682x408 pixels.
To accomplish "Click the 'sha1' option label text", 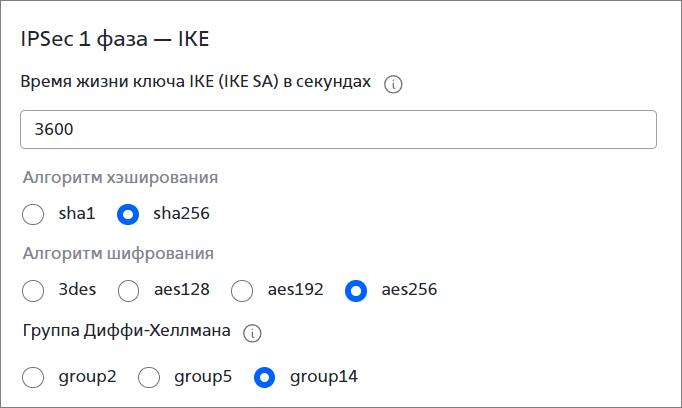I will click(x=77, y=214).
